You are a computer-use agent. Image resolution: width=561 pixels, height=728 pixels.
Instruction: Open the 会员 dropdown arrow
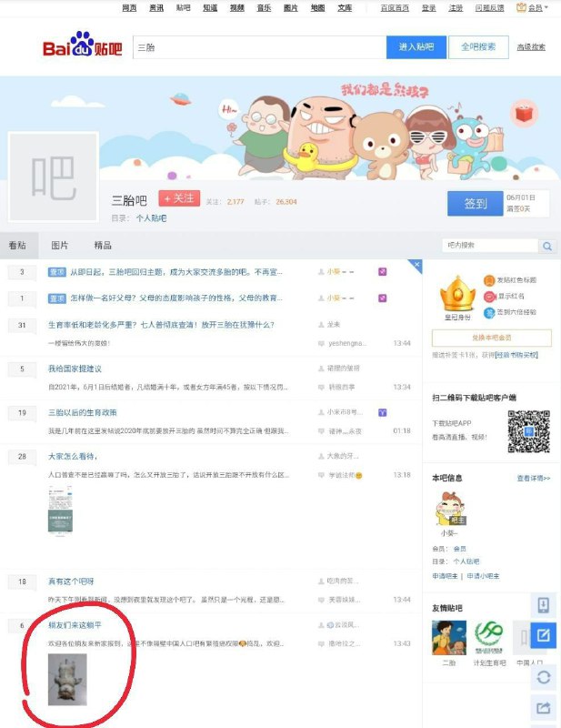point(546,7)
